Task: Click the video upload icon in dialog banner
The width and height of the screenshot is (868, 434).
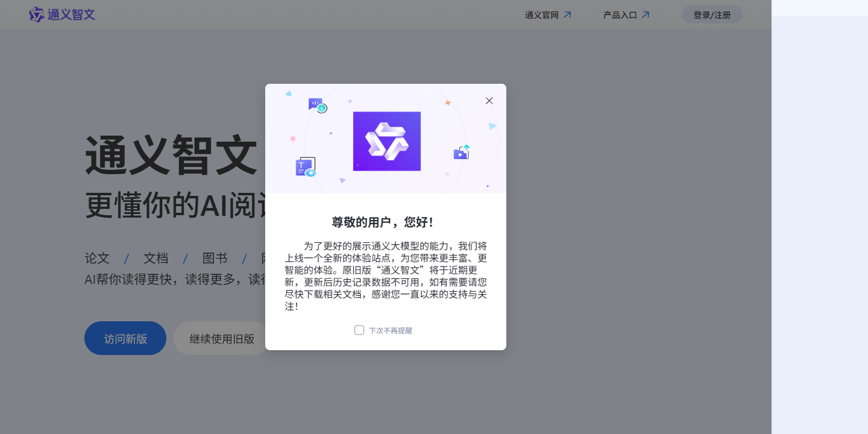Action: point(462,153)
